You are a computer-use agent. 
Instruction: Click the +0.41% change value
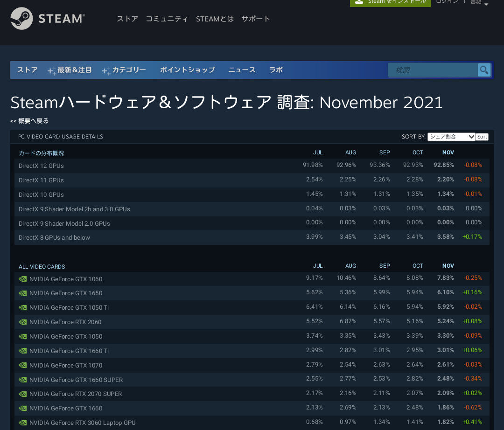click(472, 422)
